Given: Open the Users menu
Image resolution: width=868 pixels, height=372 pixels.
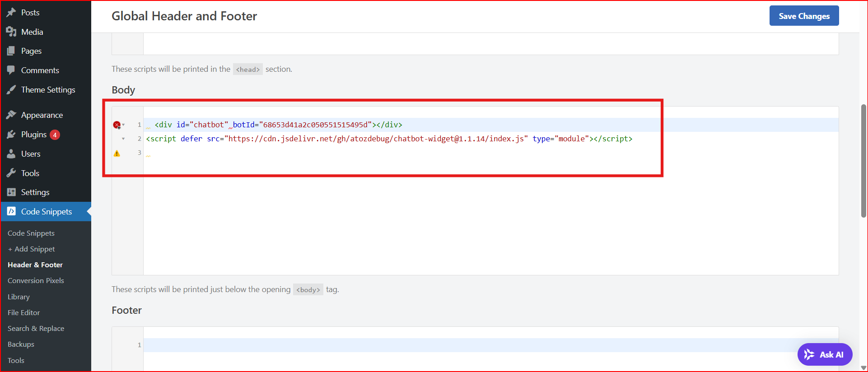Looking at the screenshot, I should (x=46, y=153).
